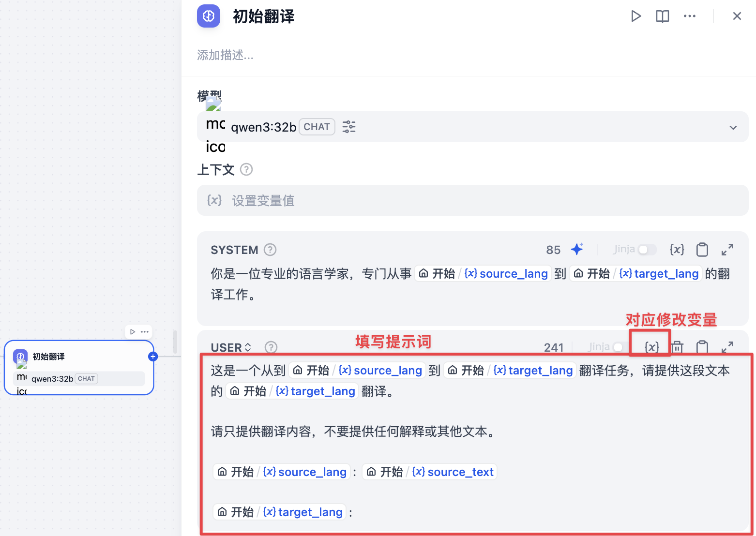Click the LLM node icon beside the title

pyautogui.click(x=209, y=16)
